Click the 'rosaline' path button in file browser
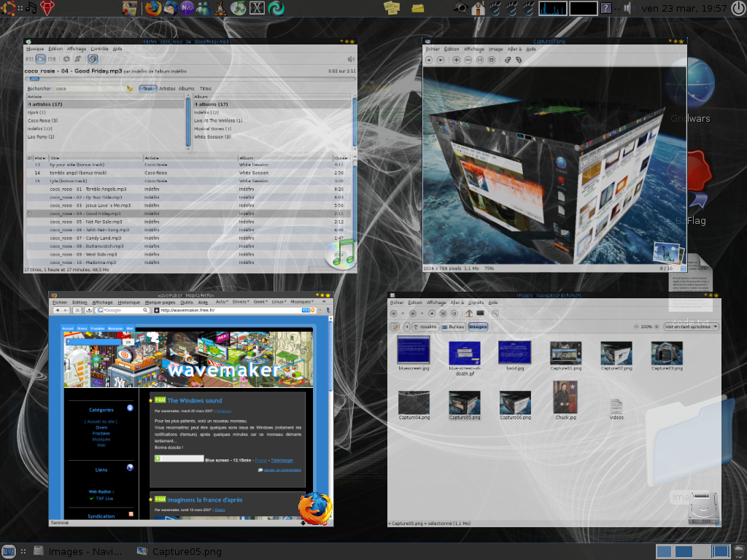 click(x=425, y=327)
